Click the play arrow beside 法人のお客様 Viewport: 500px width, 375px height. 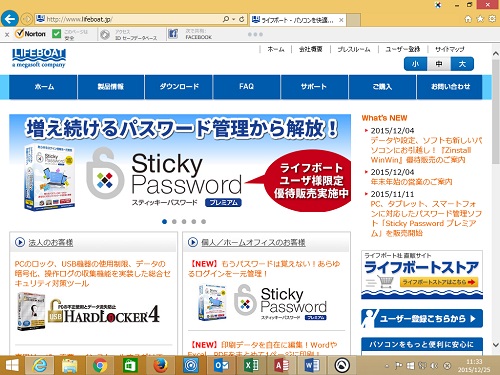pos(20,242)
